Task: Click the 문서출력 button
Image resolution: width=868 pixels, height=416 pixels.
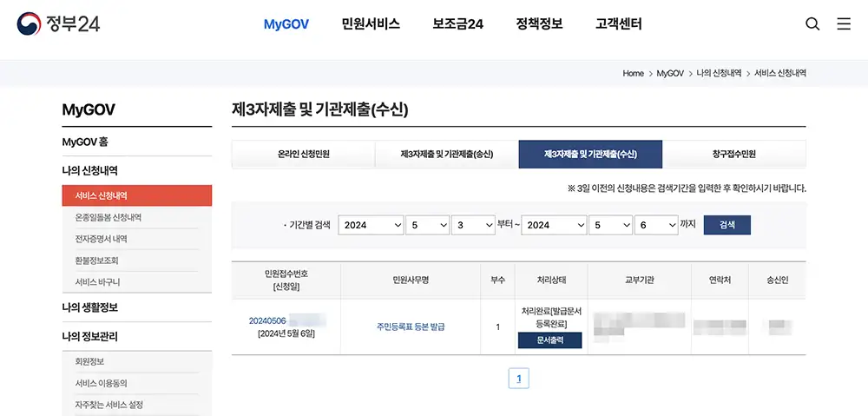Action: pyautogui.click(x=549, y=340)
